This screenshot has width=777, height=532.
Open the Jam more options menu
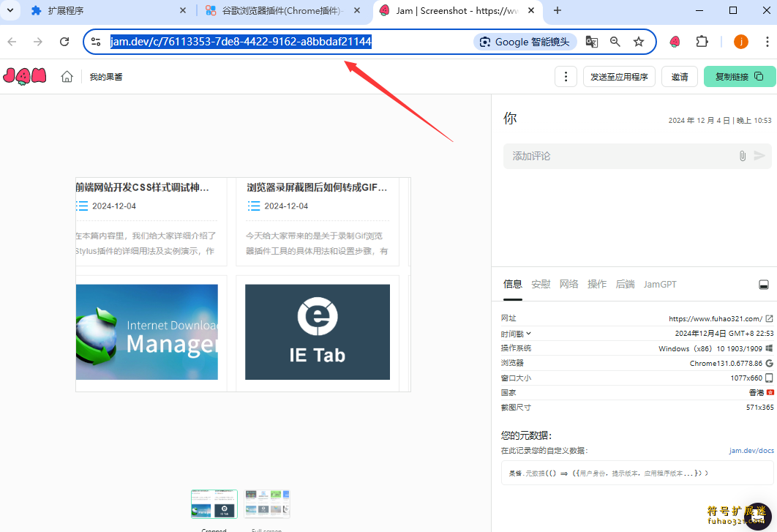pyautogui.click(x=566, y=76)
